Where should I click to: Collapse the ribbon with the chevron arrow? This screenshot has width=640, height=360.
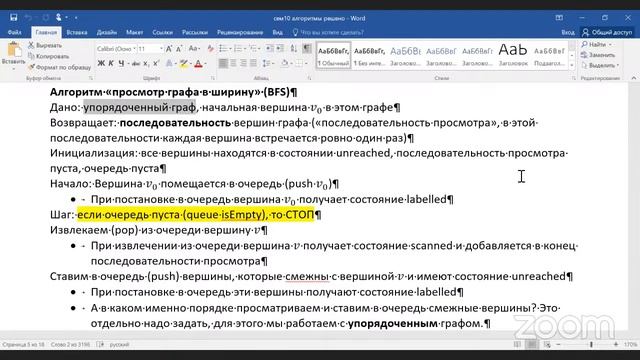pyautogui.click(x=633, y=78)
